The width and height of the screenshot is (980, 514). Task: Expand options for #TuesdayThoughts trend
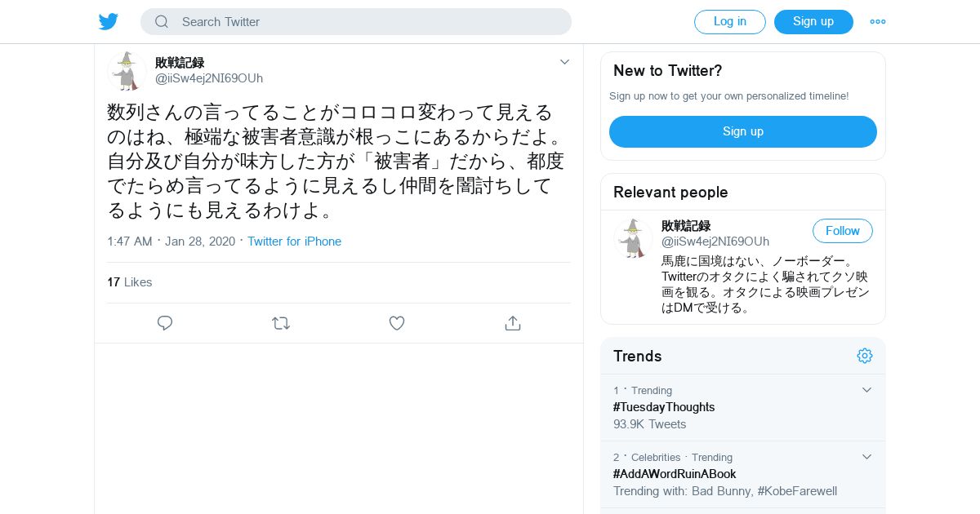click(x=867, y=390)
